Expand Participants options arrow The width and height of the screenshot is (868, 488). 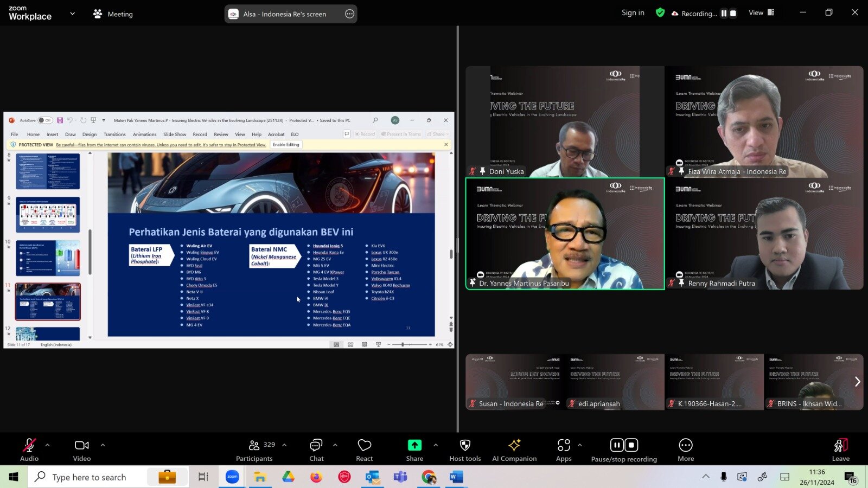point(284,445)
